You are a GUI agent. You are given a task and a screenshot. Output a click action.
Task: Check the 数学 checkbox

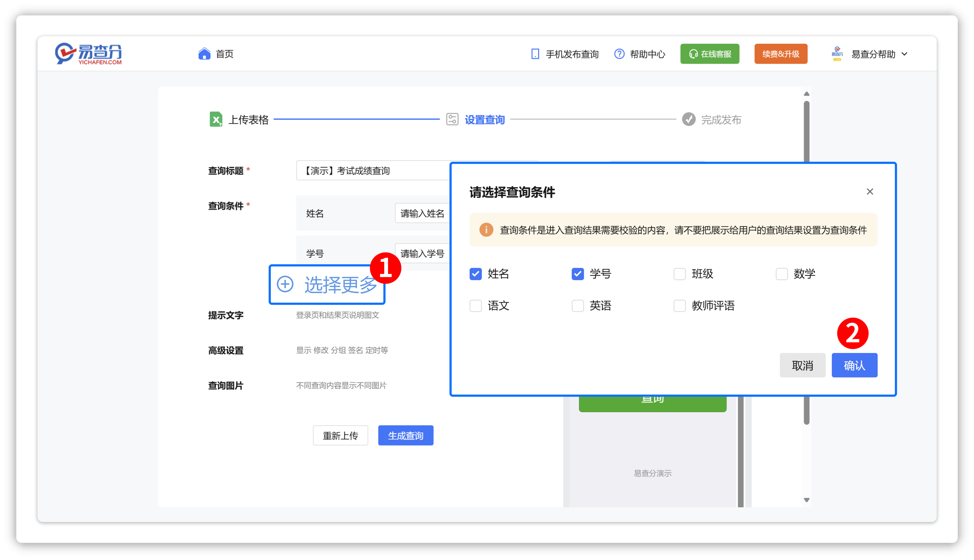(781, 274)
